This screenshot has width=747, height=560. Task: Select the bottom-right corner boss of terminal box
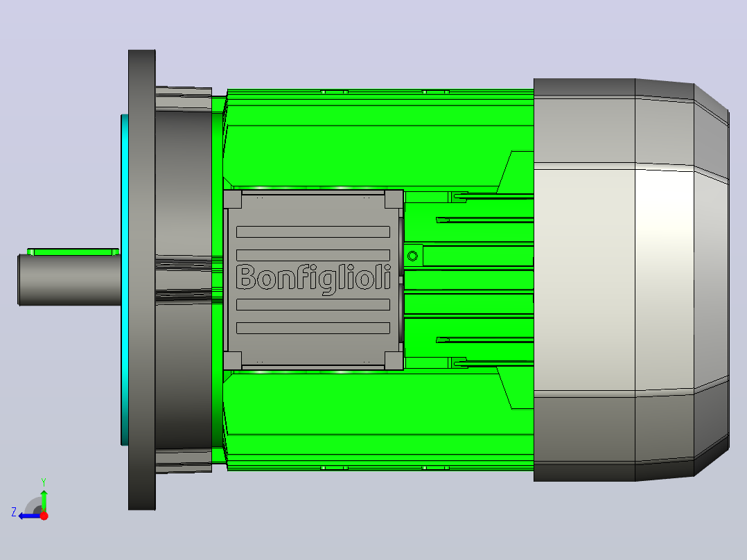(394, 360)
